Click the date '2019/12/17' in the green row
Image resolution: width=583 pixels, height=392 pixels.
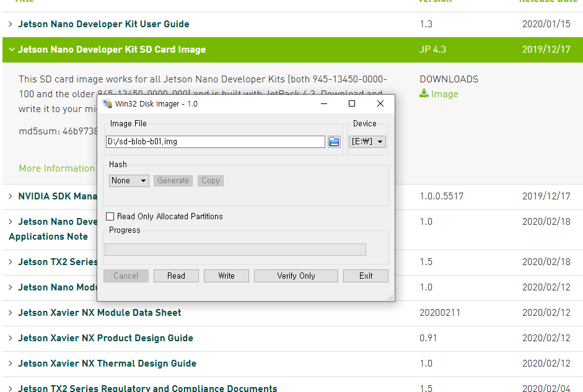(546, 50)
